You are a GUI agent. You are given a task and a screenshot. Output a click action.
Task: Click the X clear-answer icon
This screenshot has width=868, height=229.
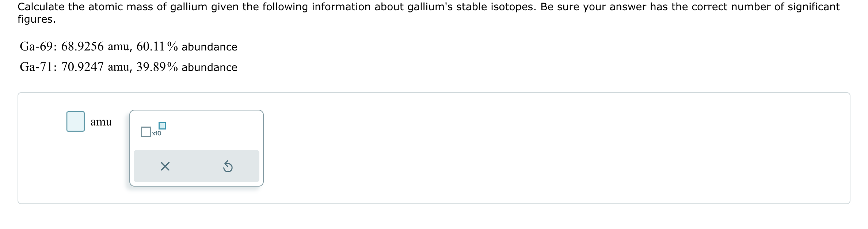(165, 166)
